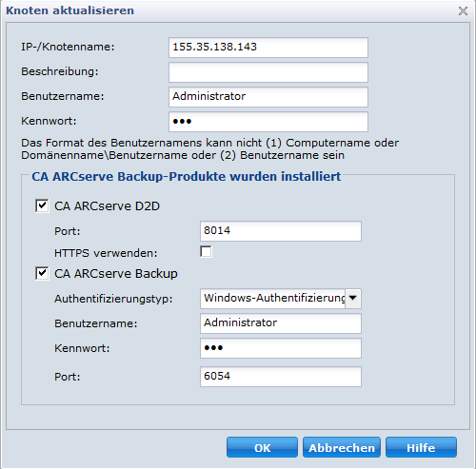This screenshot has height=469, width=476.
Task: Click the ARCserve Backup Kennwort field
Action: [x=281, y=348]
